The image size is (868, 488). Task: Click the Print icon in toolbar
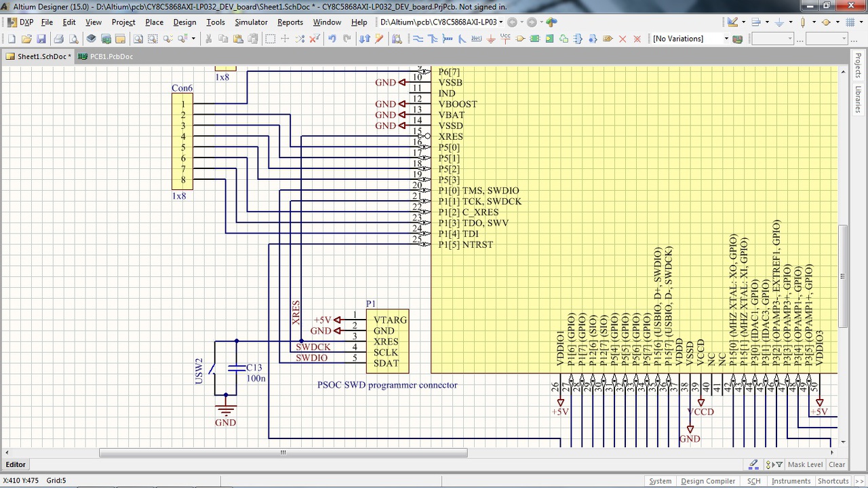(58, 39)
